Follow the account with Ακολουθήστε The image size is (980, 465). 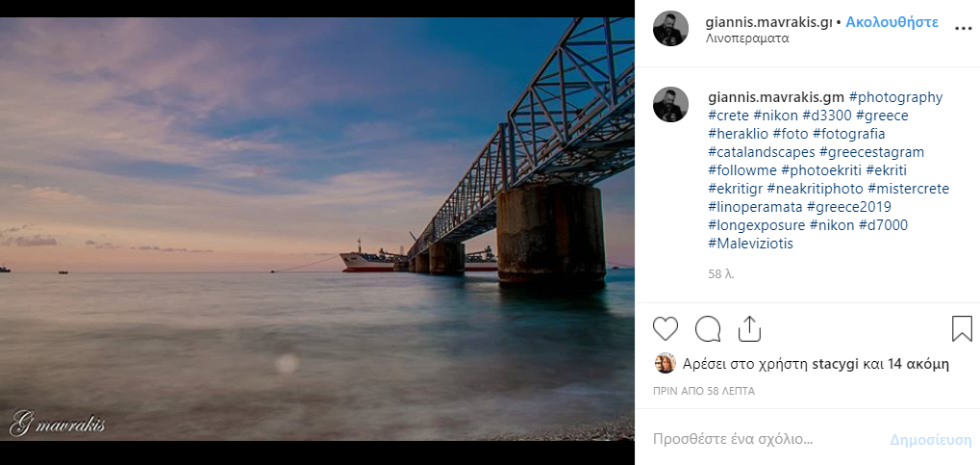[x=892, y=21]
